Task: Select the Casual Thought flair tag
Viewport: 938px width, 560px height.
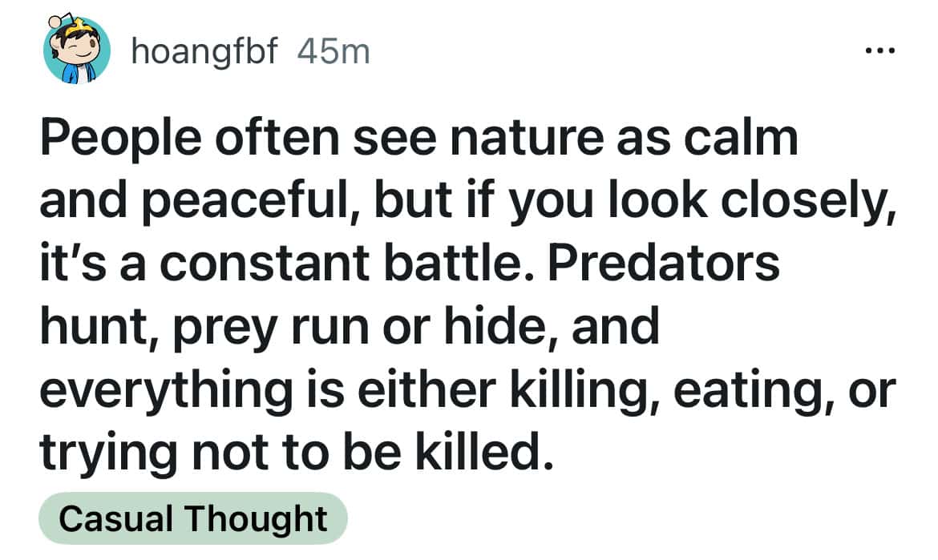Action: (x=193, y=518)
